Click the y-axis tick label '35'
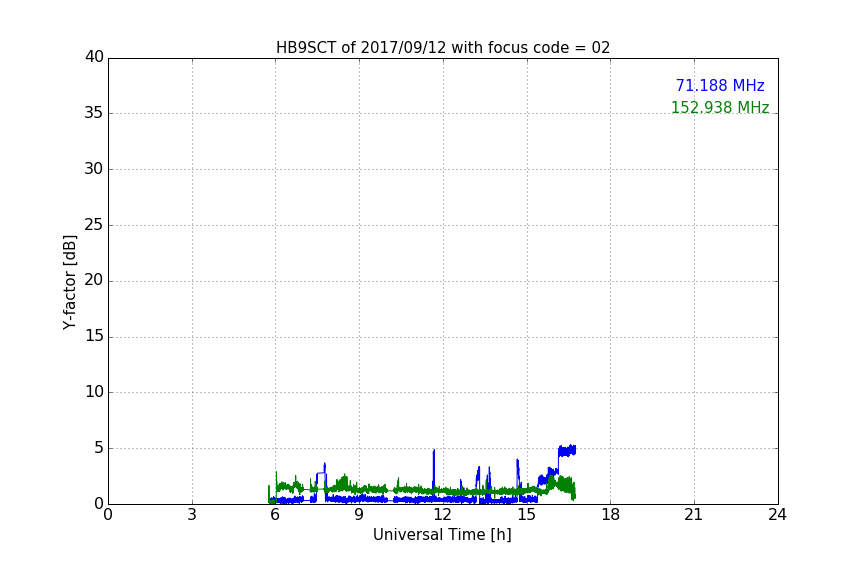864x576 pixels. [x=94, y=113]
